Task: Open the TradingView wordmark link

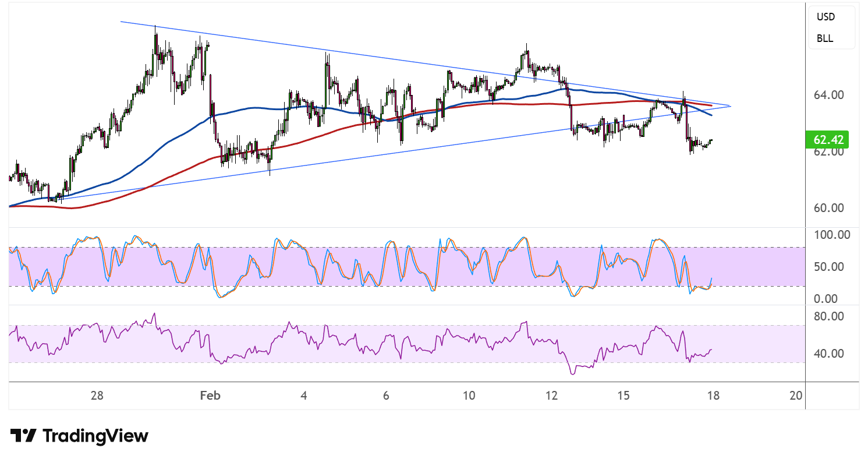Action: point(96,436)
